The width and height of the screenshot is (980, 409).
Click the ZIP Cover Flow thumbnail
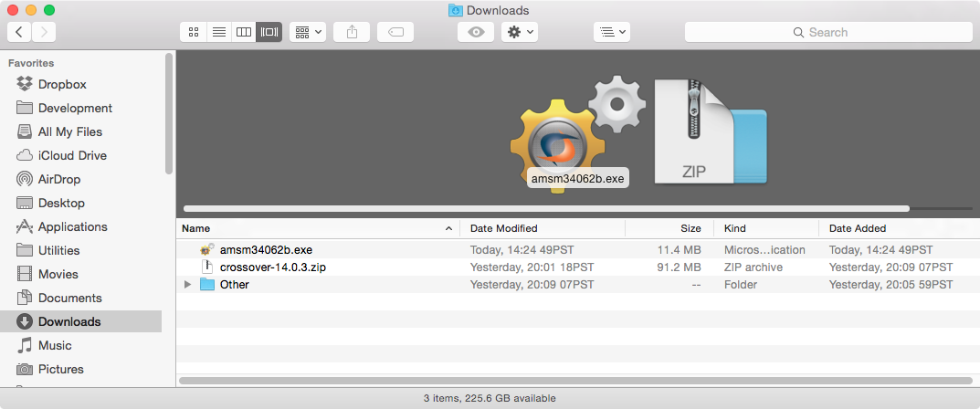pos(692,131)
